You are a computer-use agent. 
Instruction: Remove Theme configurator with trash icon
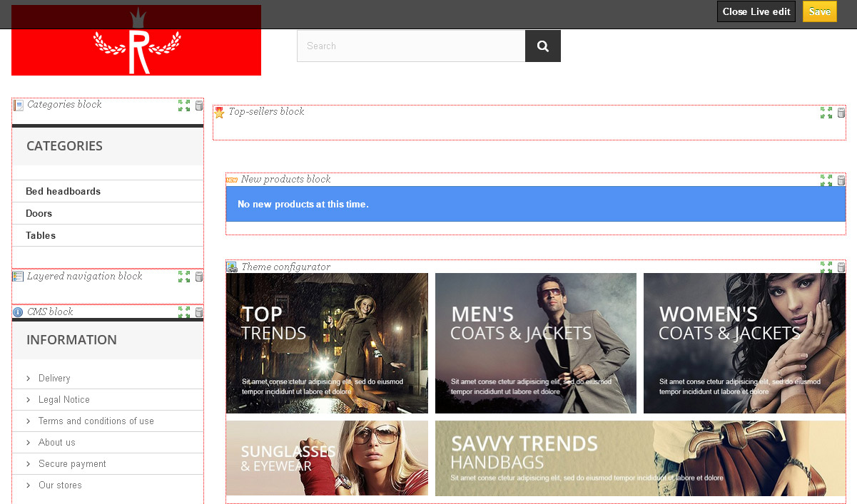point(841,267)
